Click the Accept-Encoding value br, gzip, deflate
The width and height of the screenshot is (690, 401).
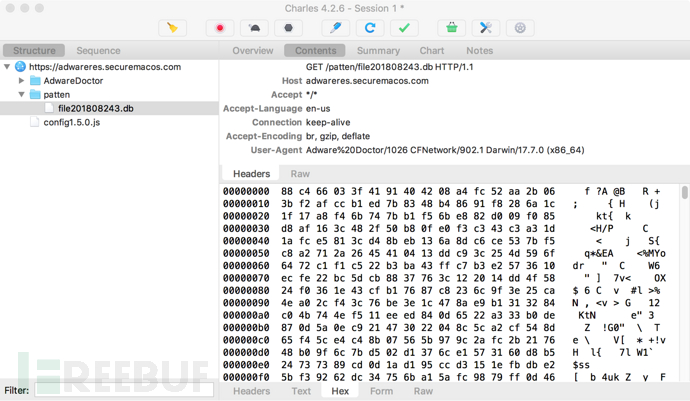point(338,136)
